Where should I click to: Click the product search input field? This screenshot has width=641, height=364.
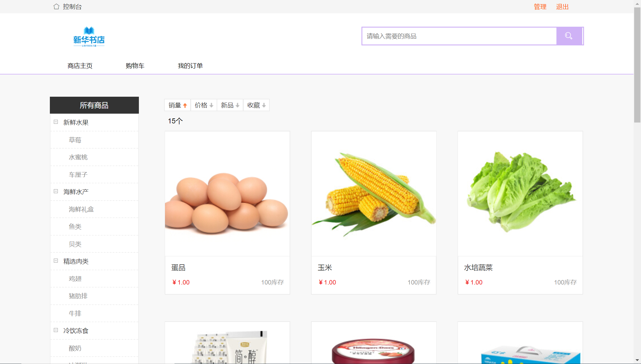coord(459,36)
